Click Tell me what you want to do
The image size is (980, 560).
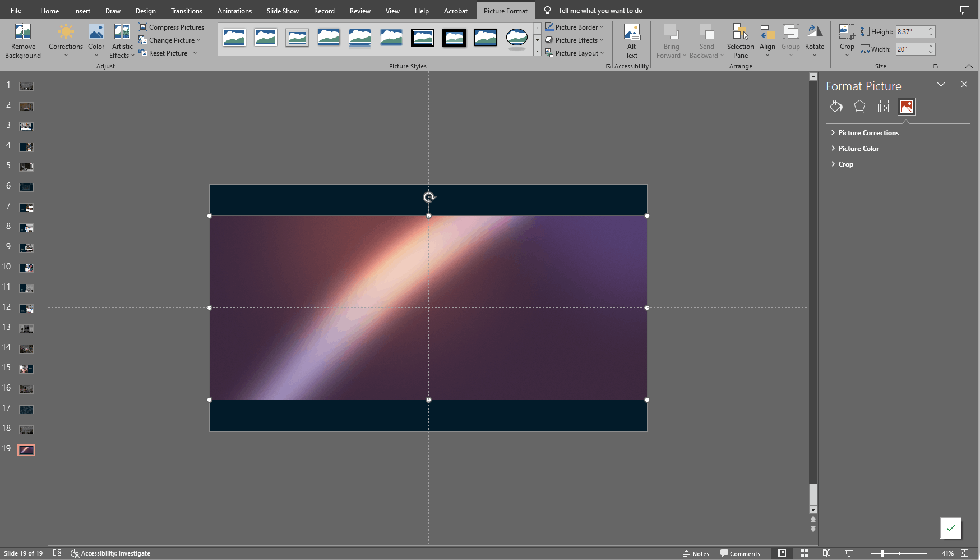[x=600, y=11]
